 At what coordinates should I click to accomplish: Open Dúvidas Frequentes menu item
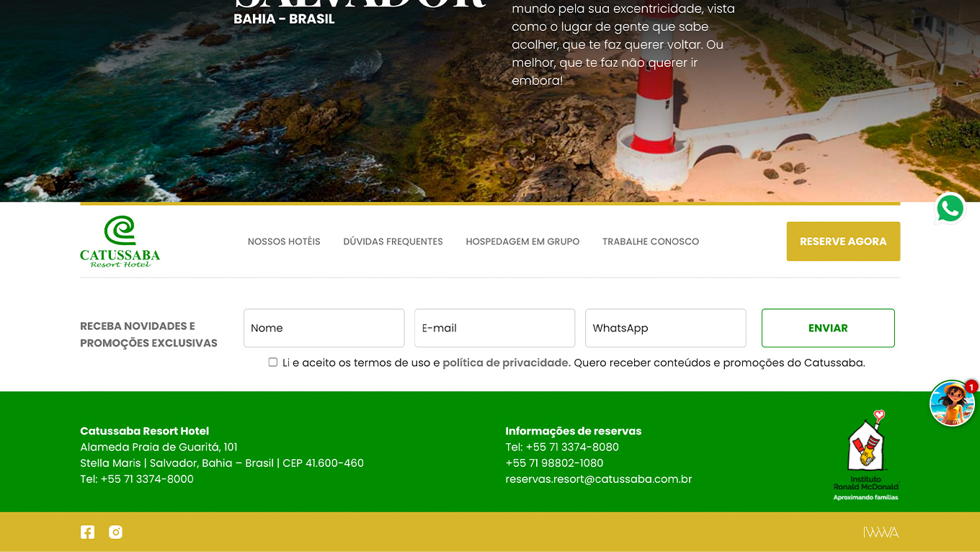(x=393, y=241)
